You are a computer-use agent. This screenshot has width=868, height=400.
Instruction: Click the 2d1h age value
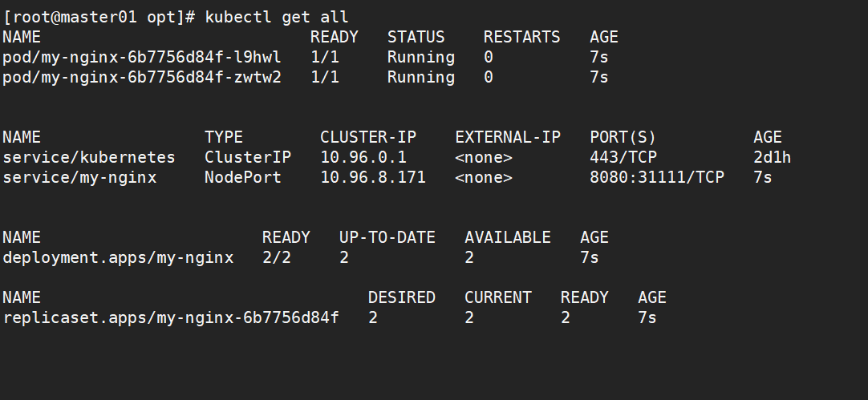773,158
